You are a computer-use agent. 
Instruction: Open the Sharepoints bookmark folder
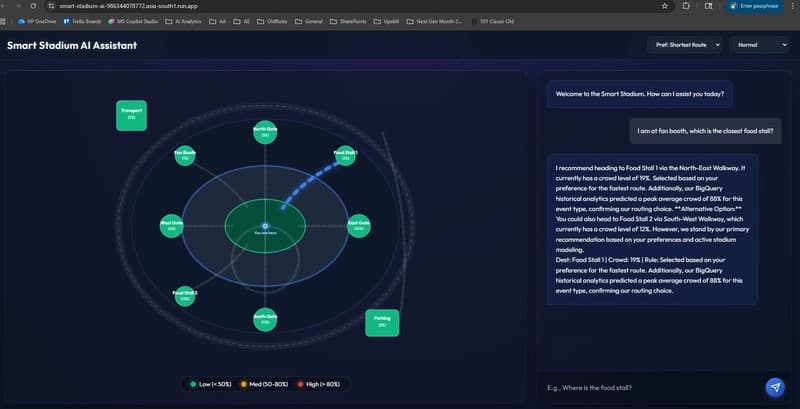348,21
